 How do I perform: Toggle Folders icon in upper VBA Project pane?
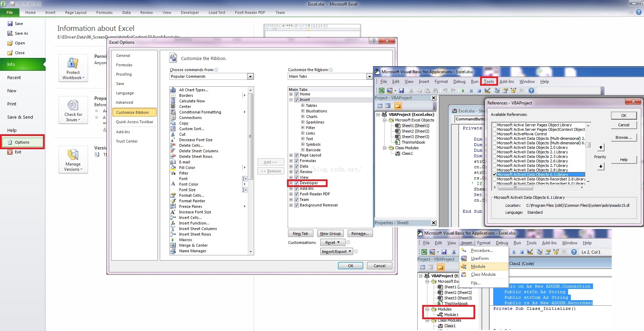click(x=398, y=106)
